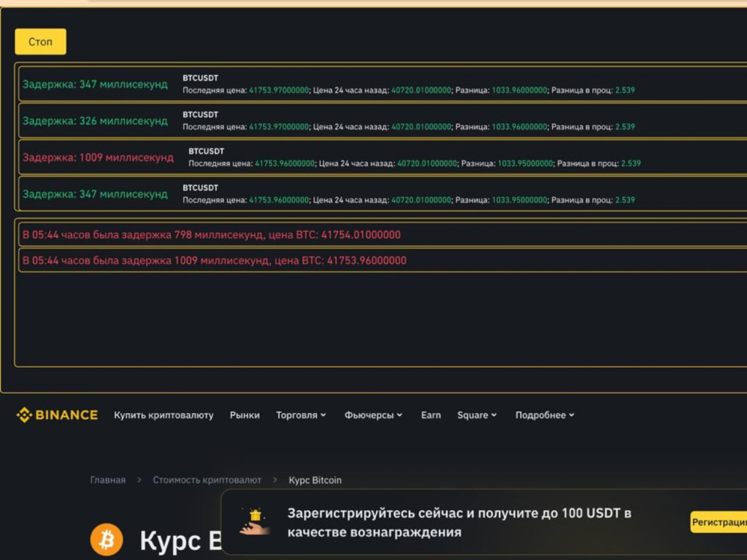Go to the Рынки page
The height and width of the screenshot is (560, 747).
click(245, 415)
